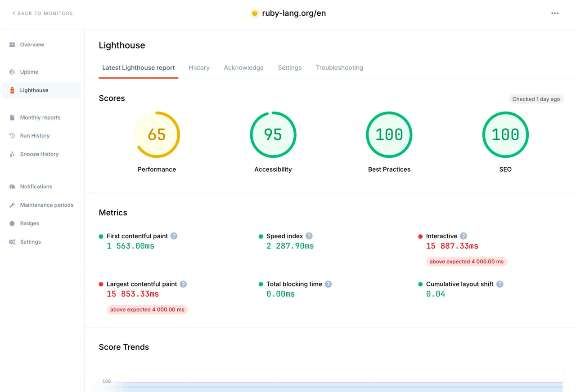Click the Overview grid icon in sidebar
The image size is (576, 392).
[x=12, y=45]
